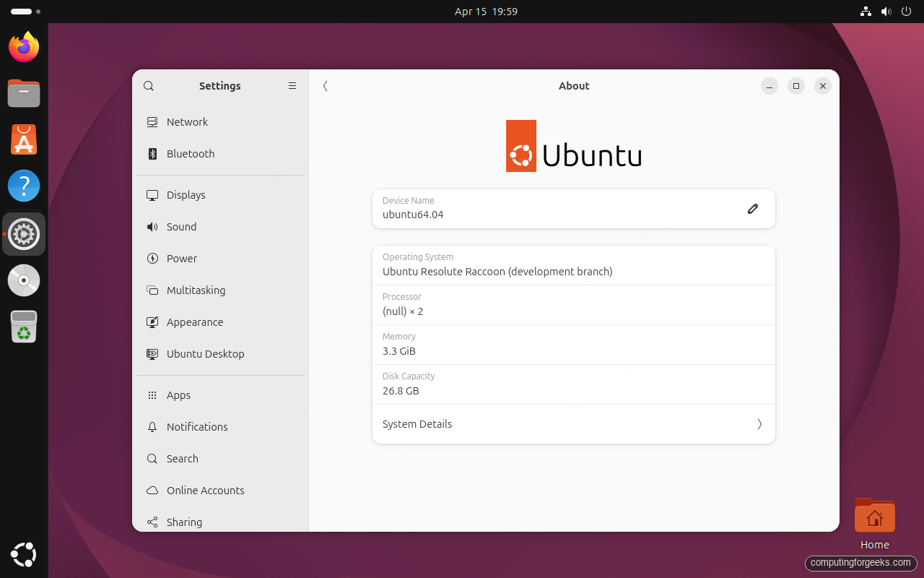Open quick settings from the top bar
Image resolution: width=924 pixels, height=578 pixels.
884,12
